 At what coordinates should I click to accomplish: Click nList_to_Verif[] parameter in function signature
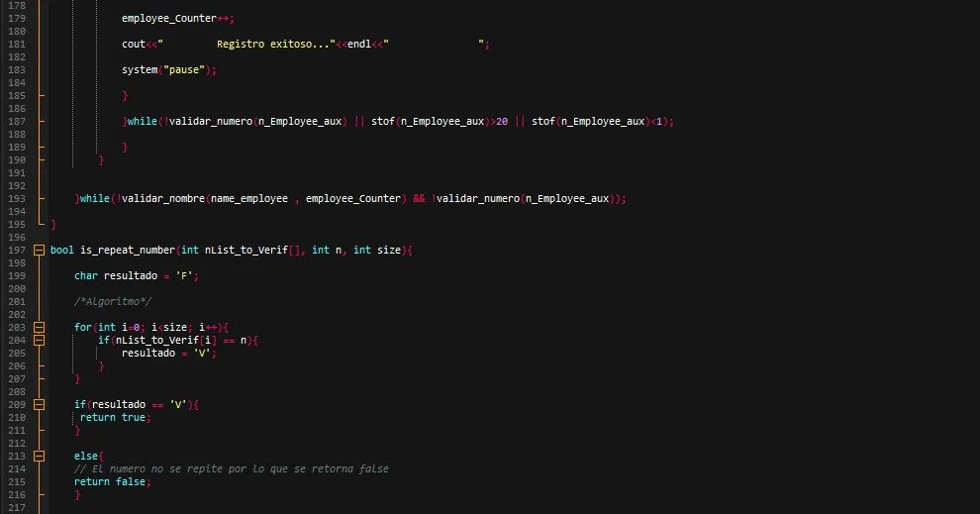[x=241, y=251]
